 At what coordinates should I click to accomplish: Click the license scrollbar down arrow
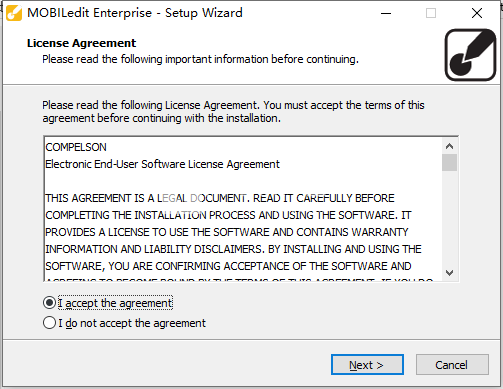449,273
